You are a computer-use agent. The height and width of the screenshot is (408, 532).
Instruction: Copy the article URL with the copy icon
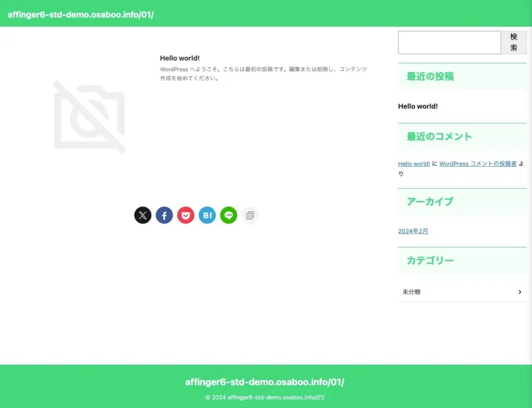(250, 215)
